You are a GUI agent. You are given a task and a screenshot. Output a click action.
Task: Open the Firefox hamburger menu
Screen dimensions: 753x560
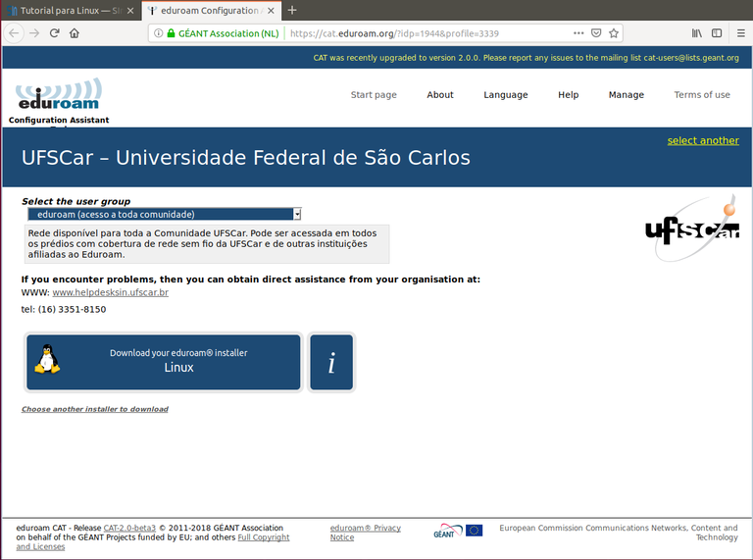click(741, 33)
